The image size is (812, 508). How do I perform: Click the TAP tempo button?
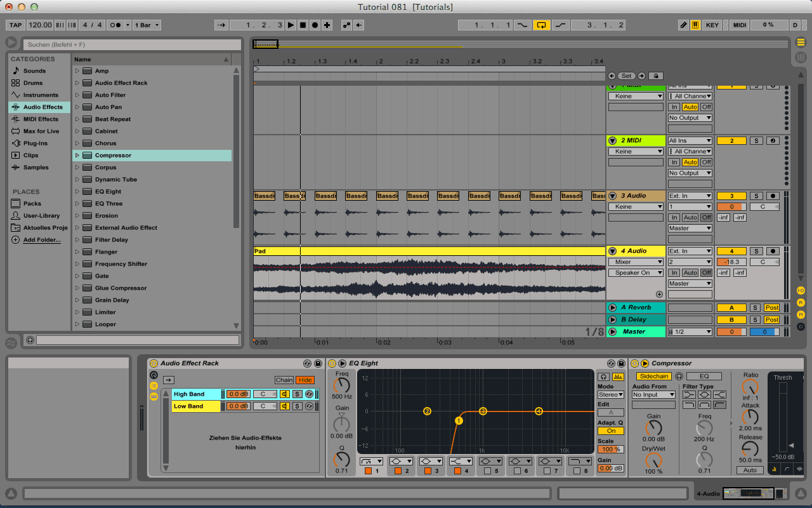coord(15,25)
